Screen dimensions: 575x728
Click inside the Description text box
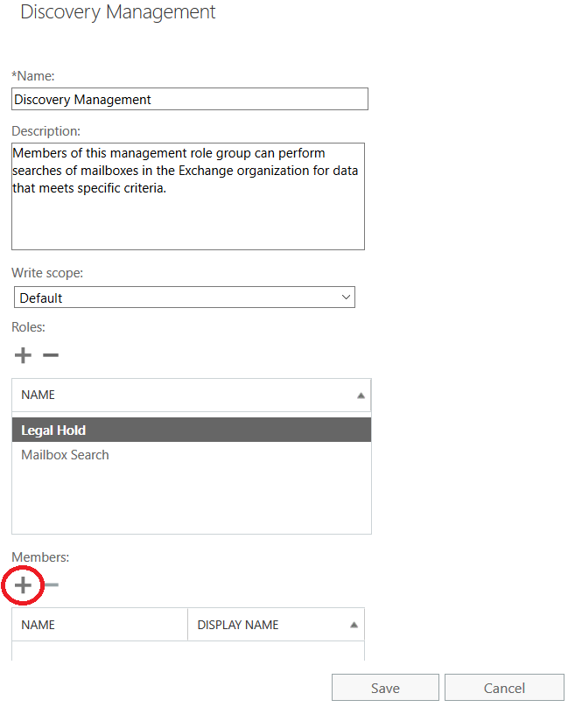point(187,219)
